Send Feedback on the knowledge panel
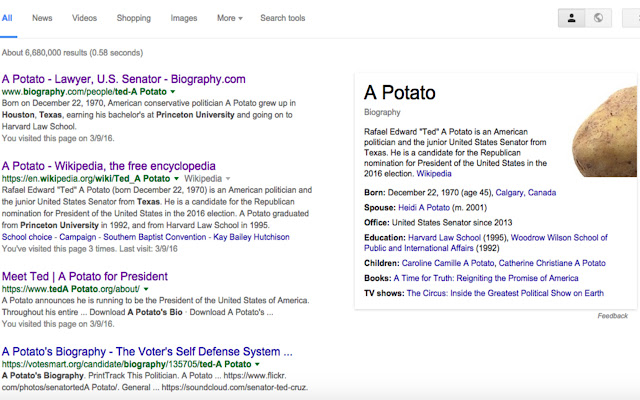 [612, 315]
